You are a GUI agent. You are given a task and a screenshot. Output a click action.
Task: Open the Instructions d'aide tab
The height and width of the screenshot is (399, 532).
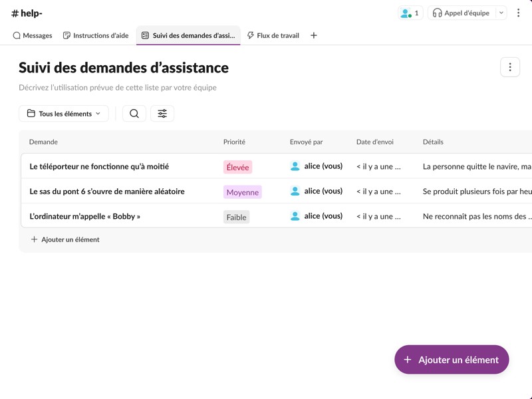(x=96, y=35)
